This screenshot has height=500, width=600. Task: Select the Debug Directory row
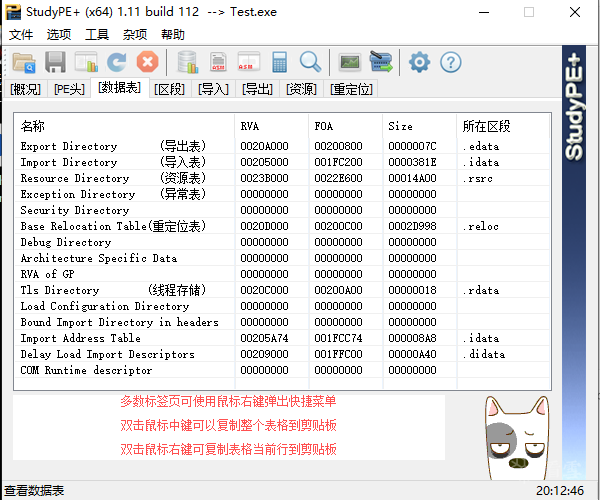coord(282,242)
